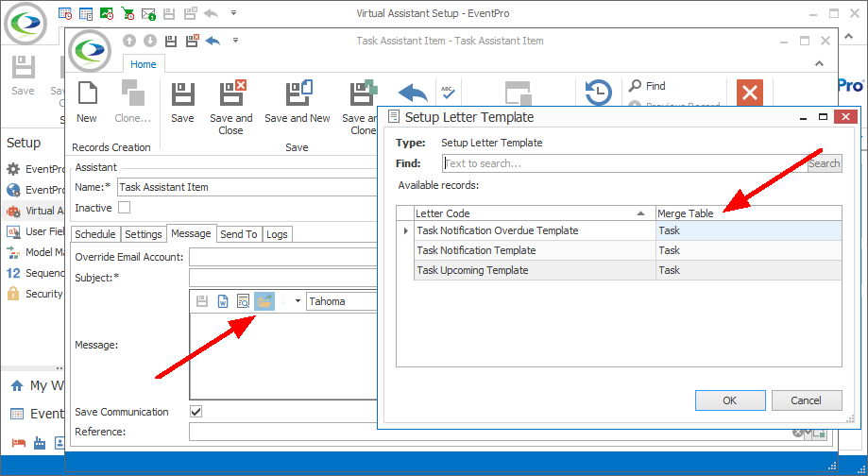
Task: Open the main window quick access customize dropdown
Action: [233, 13]
